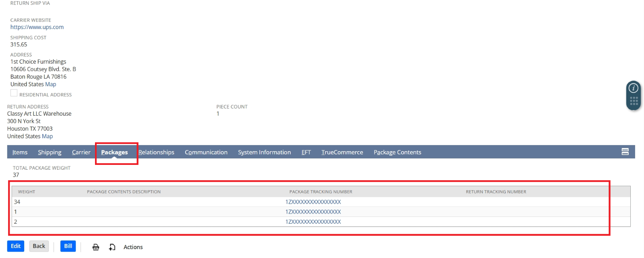The width and height of the screenshot is (644, 258).
Task: Click tracking number for 34 weight package
Action: [x=313, y=202]
